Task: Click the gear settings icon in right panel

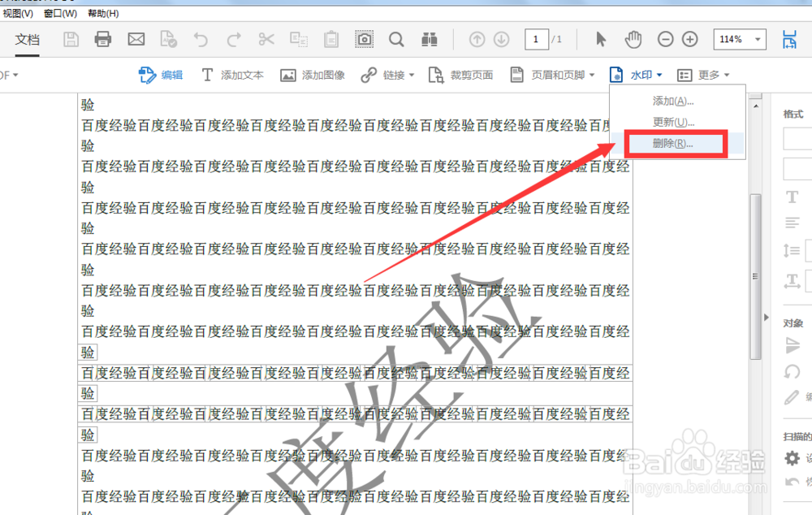Action: [x=792, y=458]
